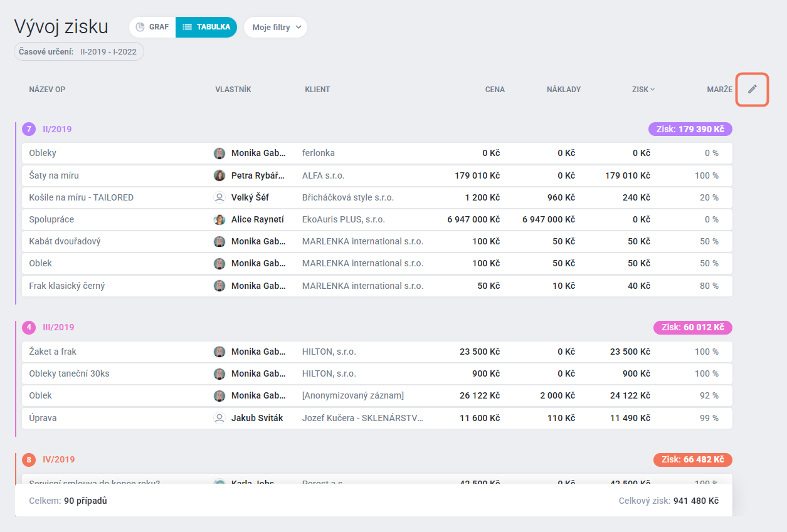Viewport: 787px width, 532px height.
Task: Click the NÁZEV OP column header
Action: pos(47,90)
